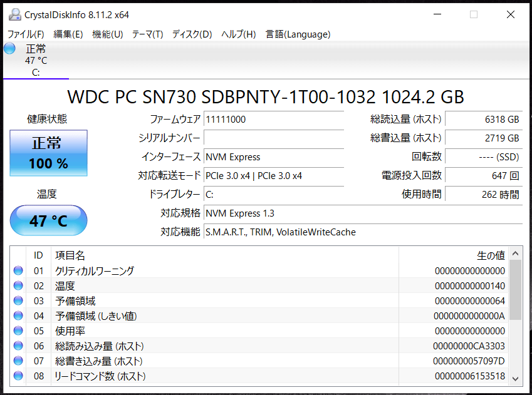This screenshot has width=532, height=395.
Task: Select the 総書き込み量 (ホスト) row name
Action: point(99,361)
